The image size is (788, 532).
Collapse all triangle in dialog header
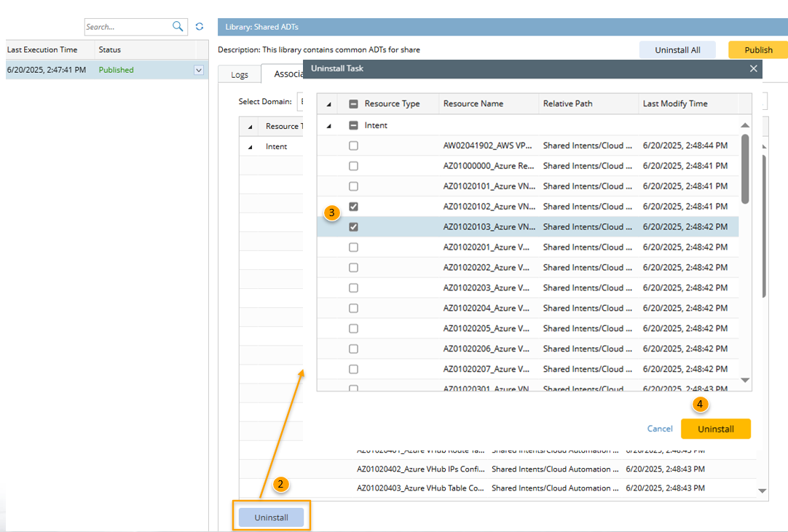click(x=328, y=104)
